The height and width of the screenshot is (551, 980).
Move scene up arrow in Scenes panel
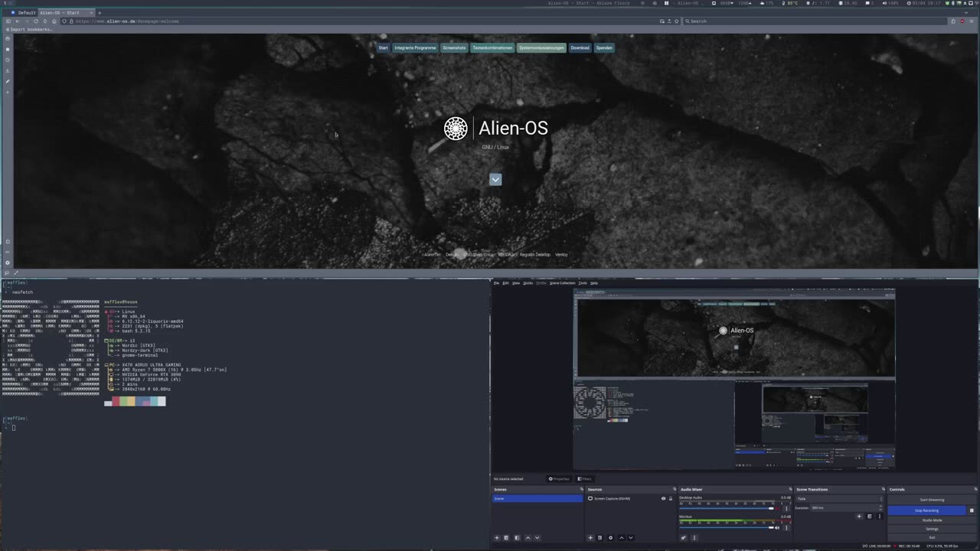tap(528, 538)
